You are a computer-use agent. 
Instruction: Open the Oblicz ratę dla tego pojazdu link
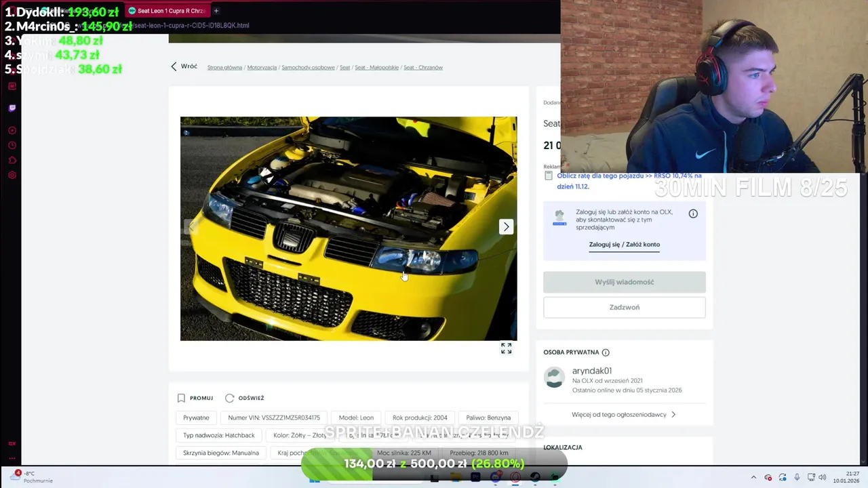629,181
